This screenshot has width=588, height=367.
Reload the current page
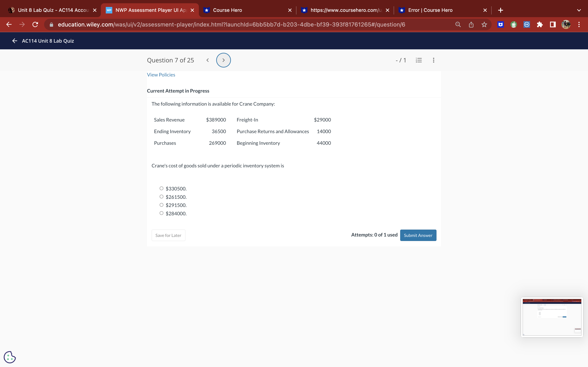pos(35,24)
